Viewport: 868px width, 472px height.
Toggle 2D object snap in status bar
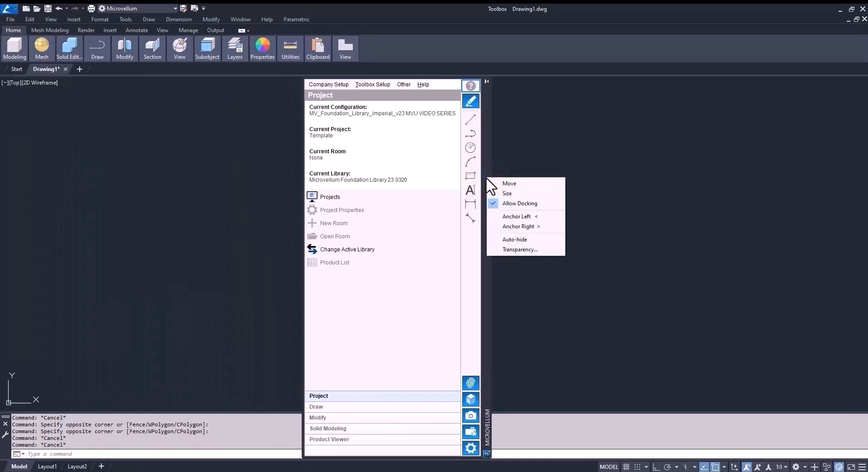click(x=715, y=467)
